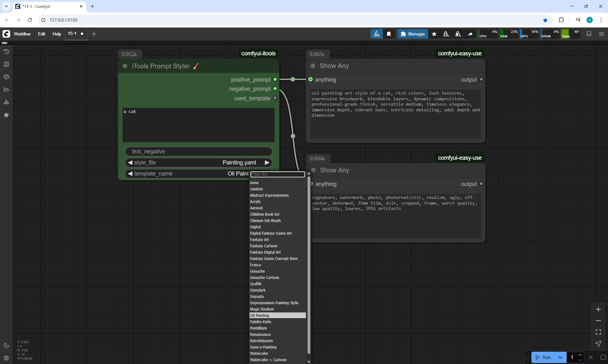The height and width of the screenshot is (364, 608).
Task: Open the Manager button
Action: click(x=413, y=34)
